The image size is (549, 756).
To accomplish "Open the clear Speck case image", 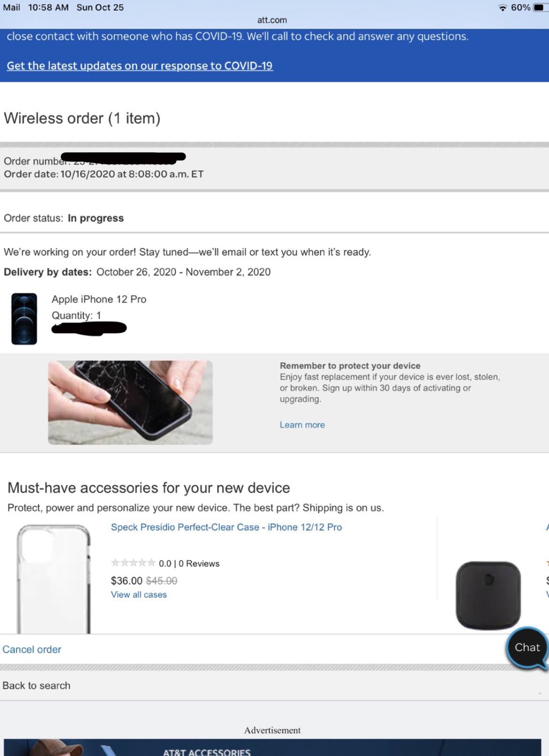I will click(x=53, y=579).
